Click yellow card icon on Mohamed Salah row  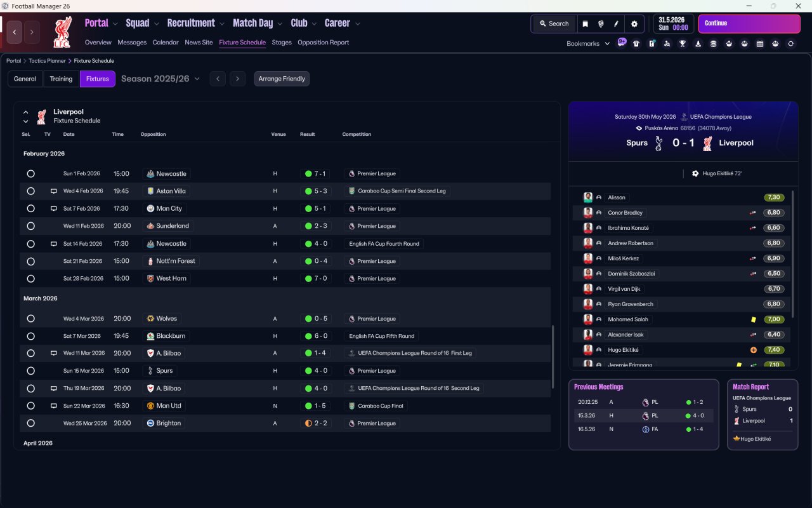(x=753, y=319)
